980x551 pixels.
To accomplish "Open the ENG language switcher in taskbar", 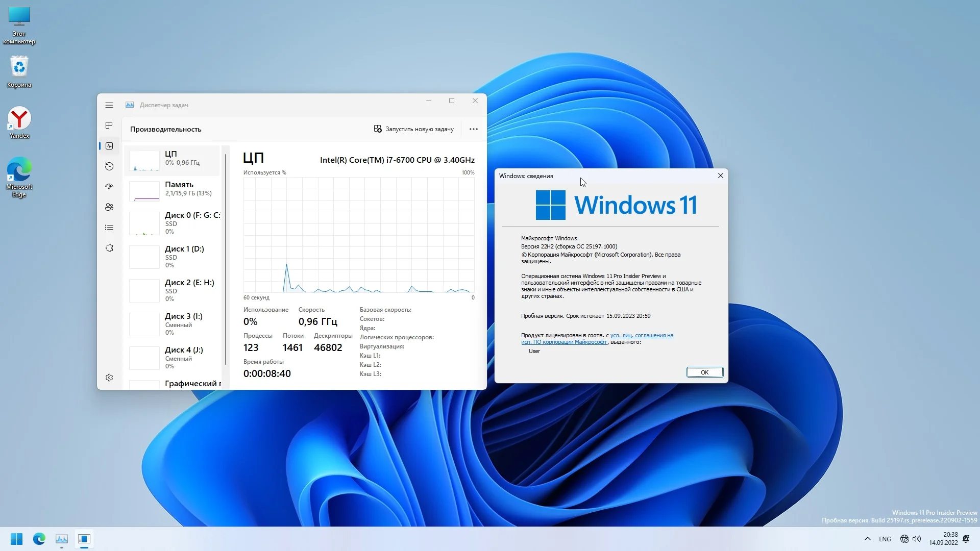I will 885,539.
